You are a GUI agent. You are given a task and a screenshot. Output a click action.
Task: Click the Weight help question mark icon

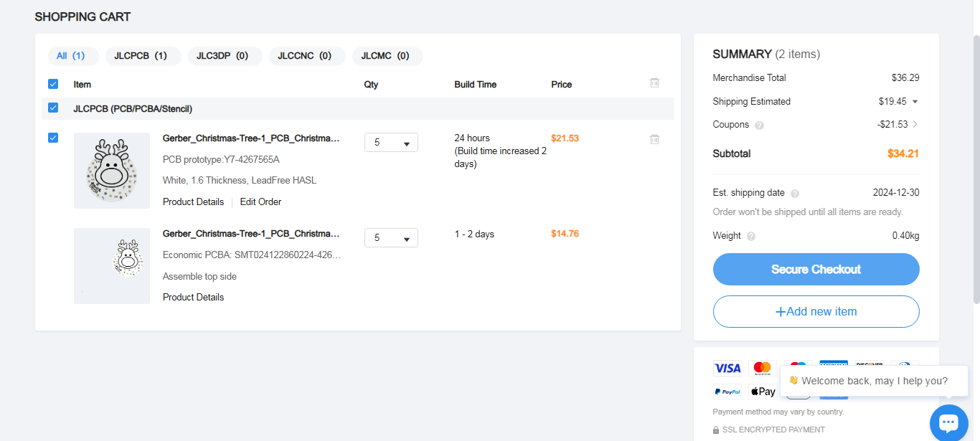tap(751, 236)
